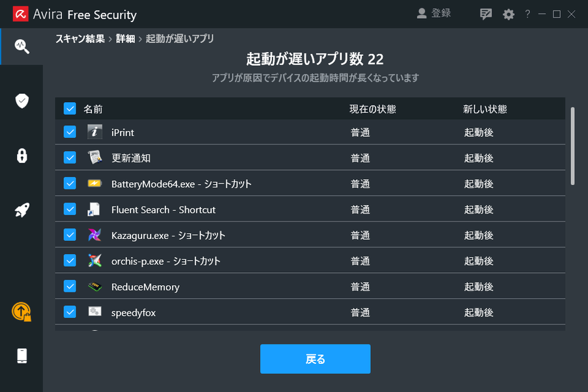588x392 pixels.
Task: Go to スキャン結果 breadcrumb
Action: click(80, 38)
